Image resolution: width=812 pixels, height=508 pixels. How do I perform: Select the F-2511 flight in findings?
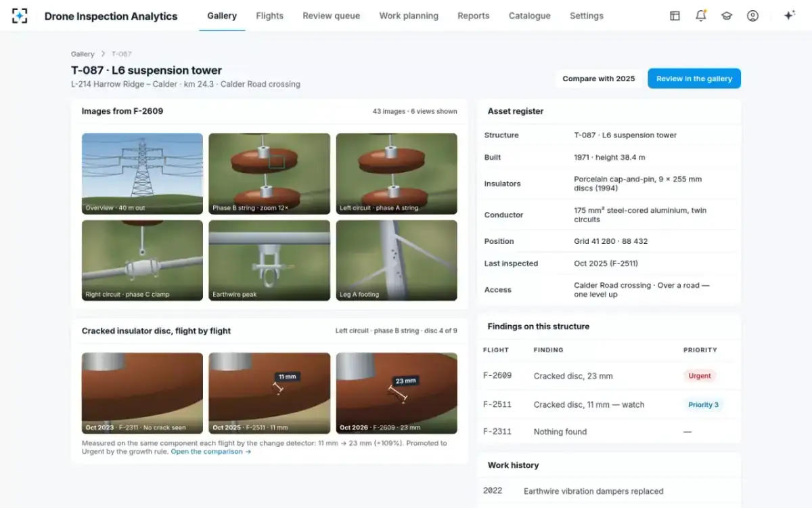point(497,404)
